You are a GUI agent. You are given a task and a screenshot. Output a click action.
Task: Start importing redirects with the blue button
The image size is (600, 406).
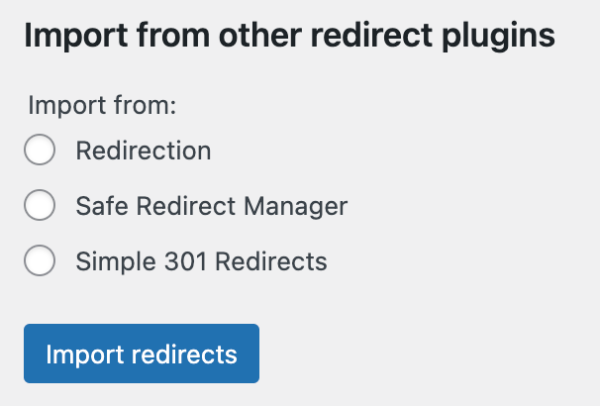pyautogui.click(x=141, y=354)
